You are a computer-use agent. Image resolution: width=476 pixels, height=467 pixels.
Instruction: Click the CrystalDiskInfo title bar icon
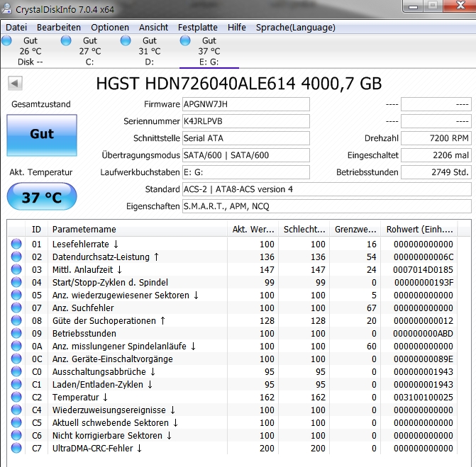[x=6, y=9]
